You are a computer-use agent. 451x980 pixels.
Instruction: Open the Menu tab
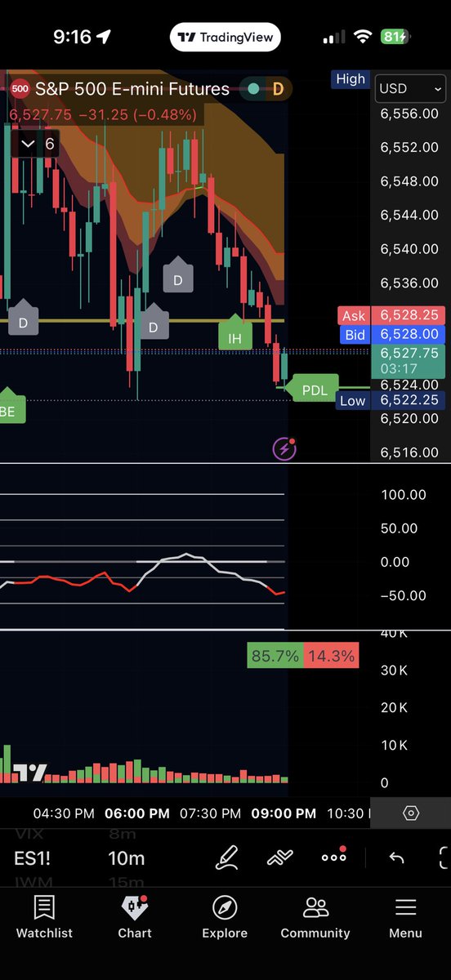click(405, 917)
